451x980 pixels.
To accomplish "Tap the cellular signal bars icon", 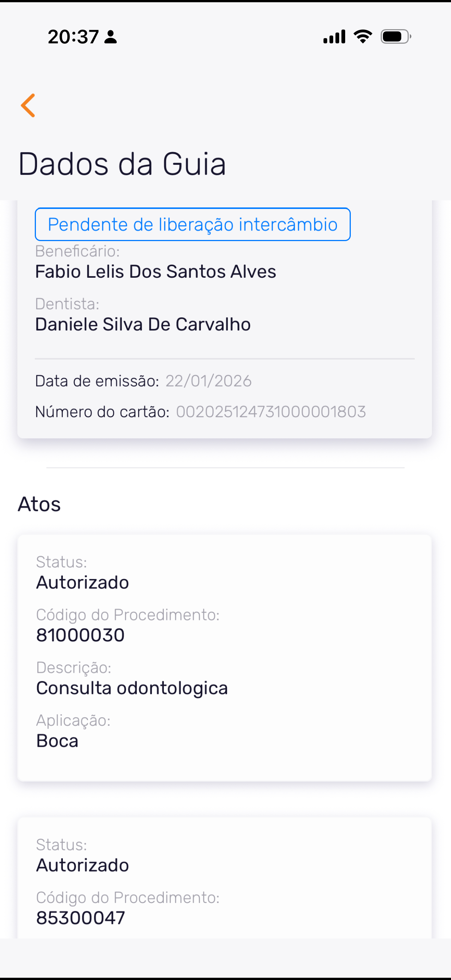I will pyautogui.click(x=334, y=37).
